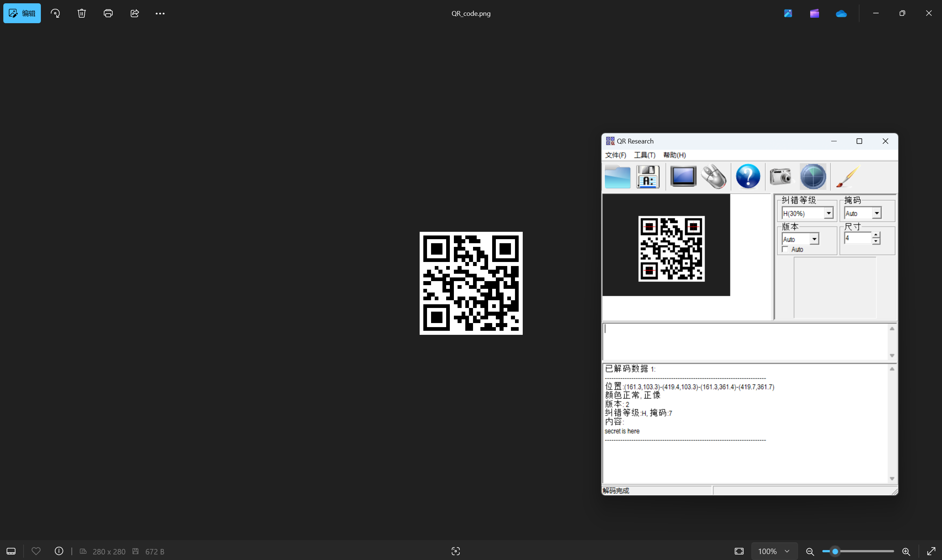942x560 pixels.
Task: Open the 掩码 Auto dropdown
Action: coord(877,213)
